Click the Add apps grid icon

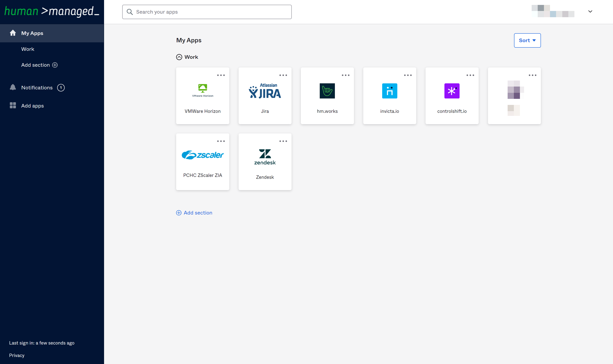click(13, 105)
